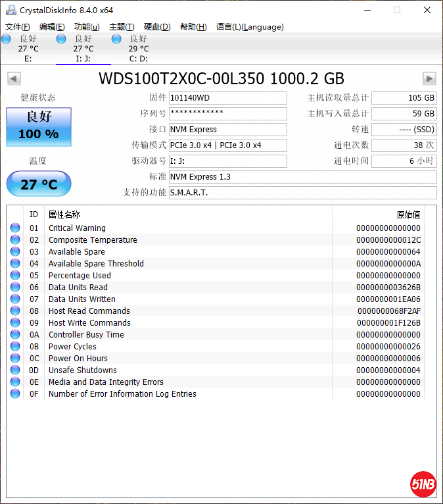
Task: Select the C: D: disk status orb
Action: 116,39
